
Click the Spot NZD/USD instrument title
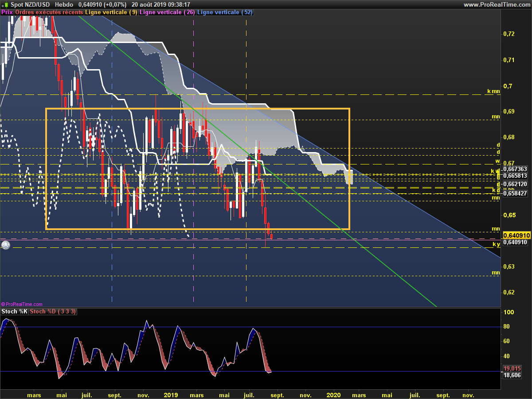pos(29,4)
